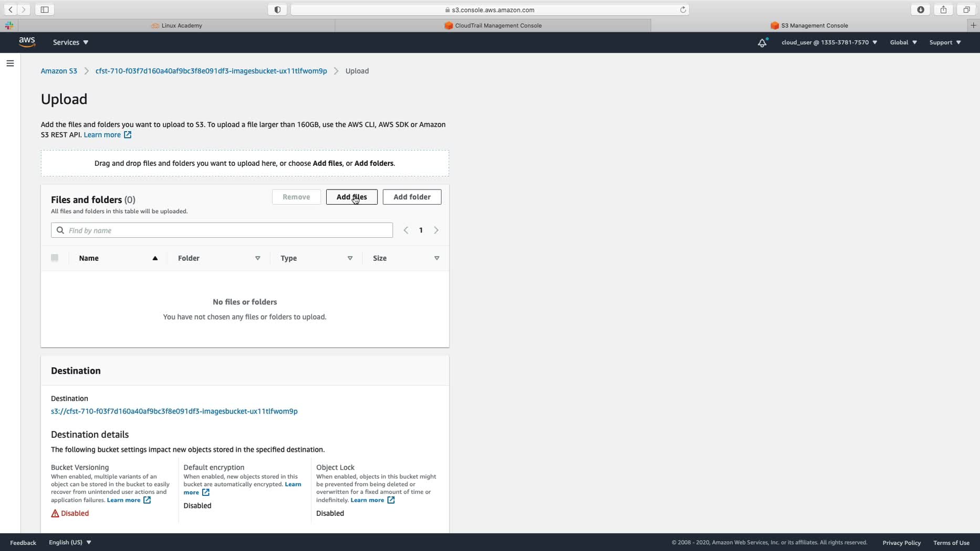Image resolution: width=980 pixels, height=551 pixels.
Task: Open the left navigation hamburger menu
Action: tap(10, 63)
